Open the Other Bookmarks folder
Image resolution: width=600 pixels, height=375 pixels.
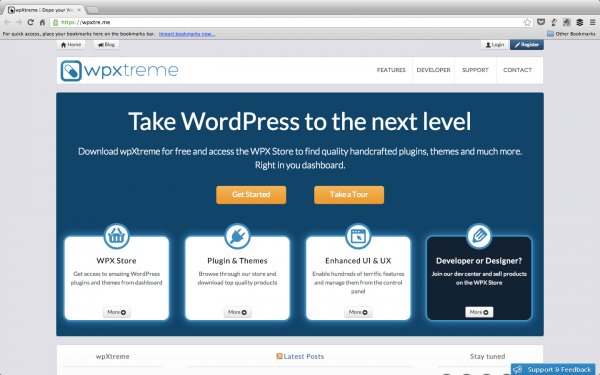coord(571,34)
